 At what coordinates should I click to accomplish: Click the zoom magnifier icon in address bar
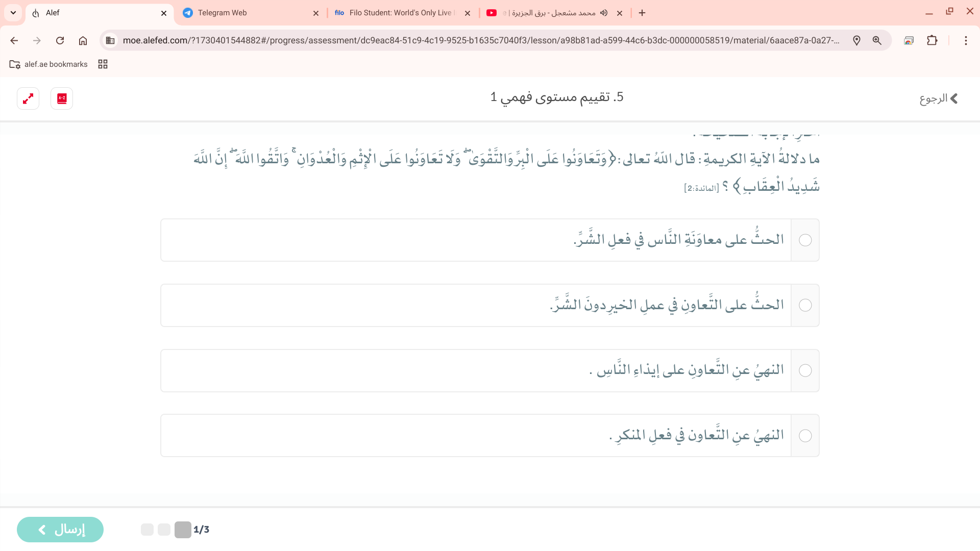877,40
